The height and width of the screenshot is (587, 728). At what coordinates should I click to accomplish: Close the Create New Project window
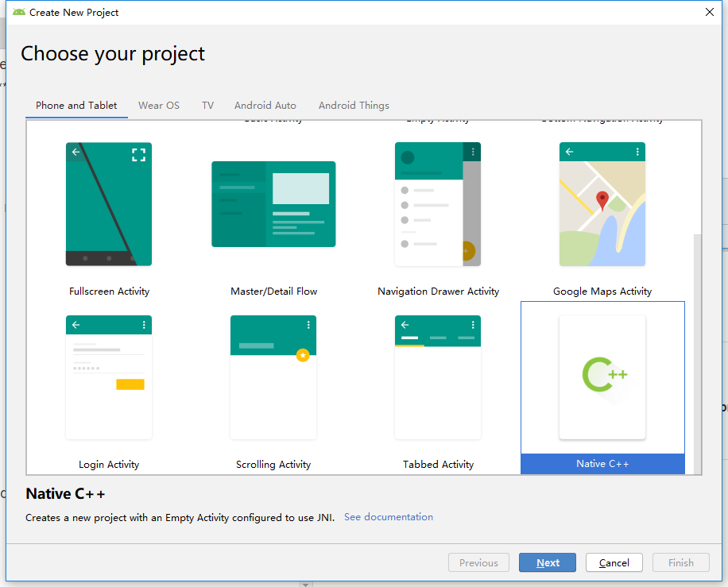click(710, 12)
